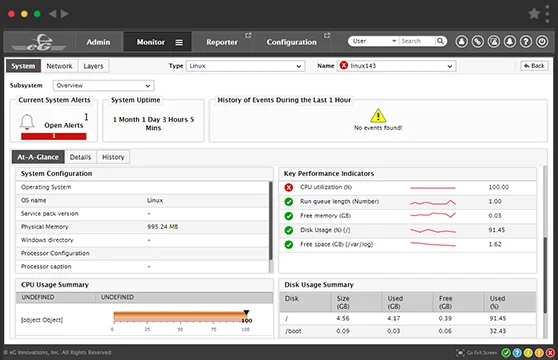Click the eG Innovations logo
This screenshot has height=360, width=558.
38,42
